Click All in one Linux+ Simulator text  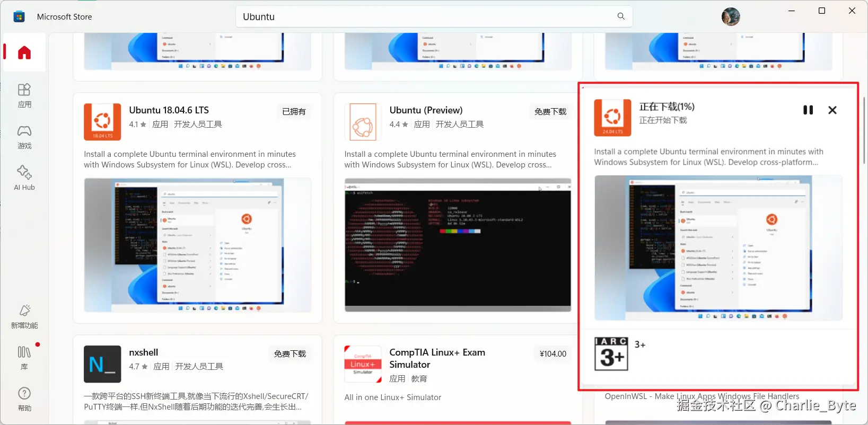coord(392,397)
